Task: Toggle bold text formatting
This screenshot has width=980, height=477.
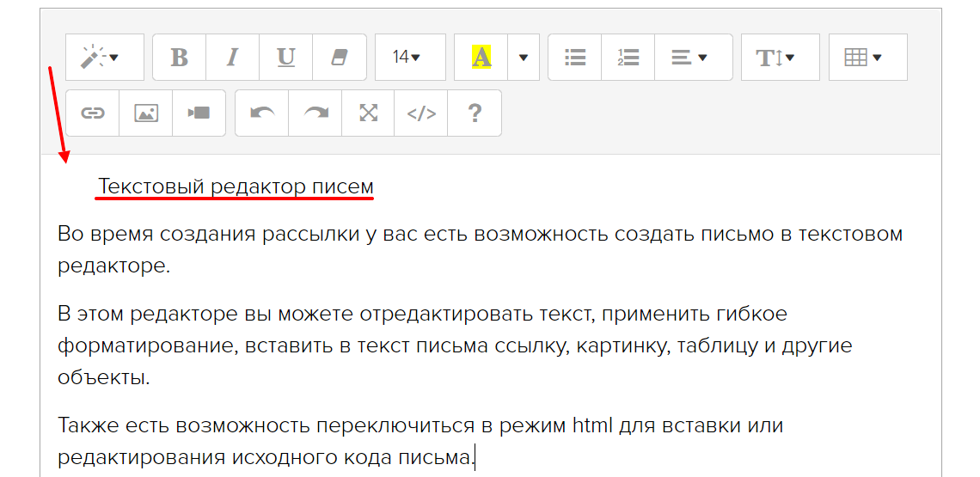Action: [179, 58]
